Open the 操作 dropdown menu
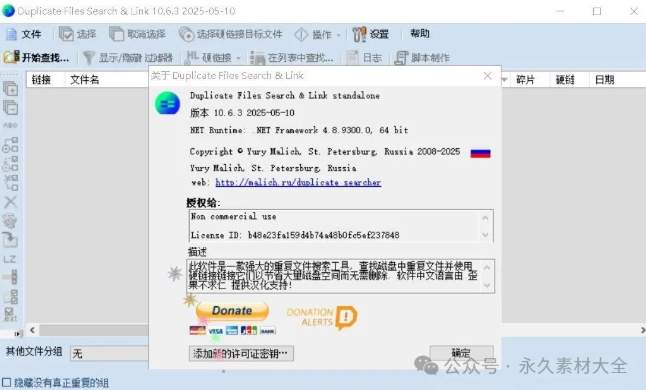The width and height of the screenshot is (646, 390). (x=318, y=35)
